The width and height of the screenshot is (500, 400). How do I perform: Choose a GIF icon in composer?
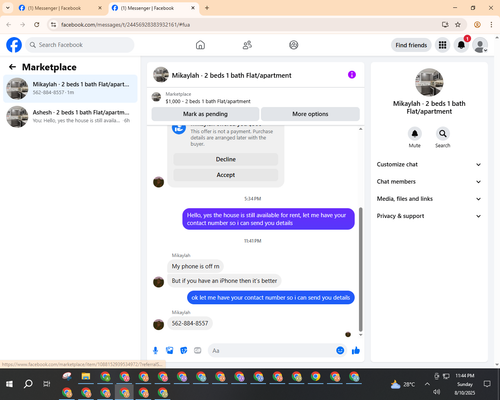tap(198, 350)
